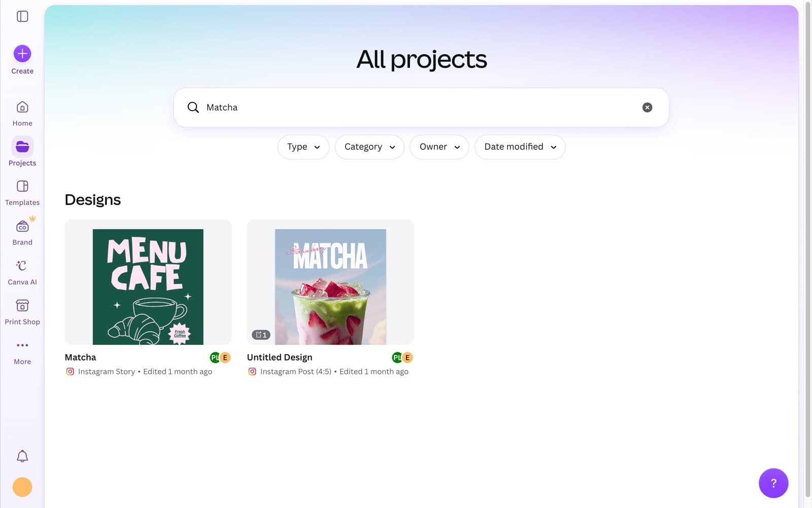Expand the Type filter dropdown
This screenshot has height=508, width=812.
(303, 147)
